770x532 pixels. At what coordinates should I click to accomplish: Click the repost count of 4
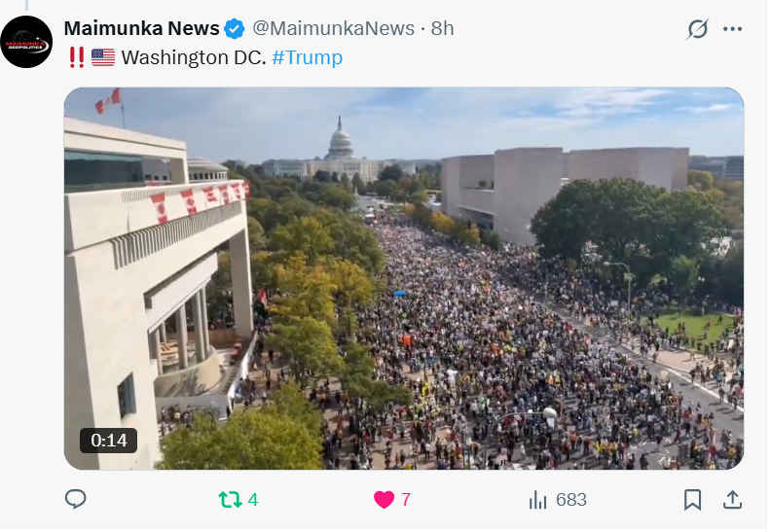(x=253, y=500)
